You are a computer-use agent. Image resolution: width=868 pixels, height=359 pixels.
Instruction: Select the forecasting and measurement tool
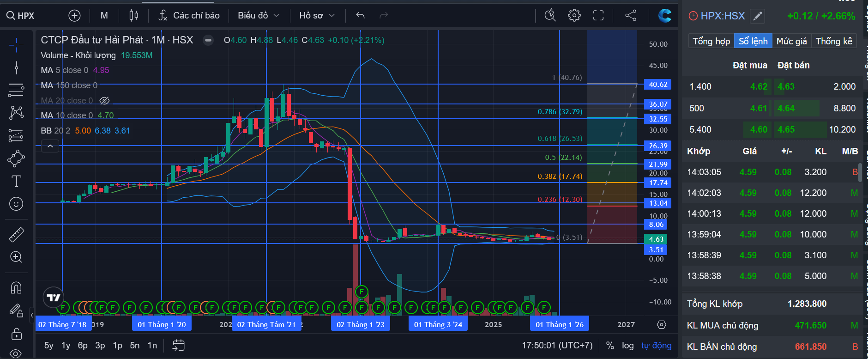[x=16, y=135]
